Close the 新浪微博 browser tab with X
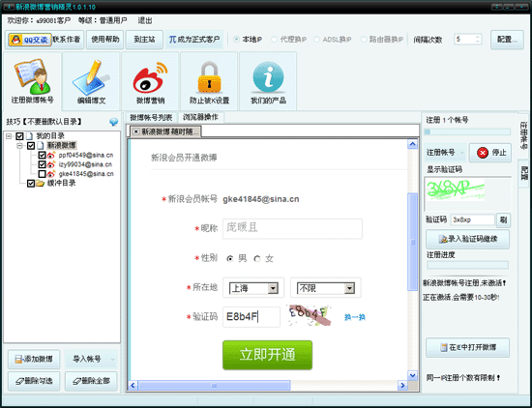The width and height of the screenshot is (532, 408). [136, 131]
